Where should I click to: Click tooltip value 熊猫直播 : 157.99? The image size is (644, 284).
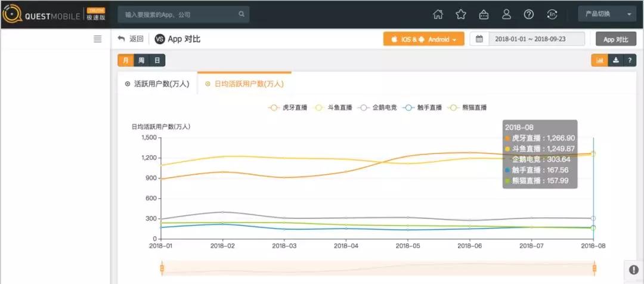pyautogui.click(x=537, y=181)
